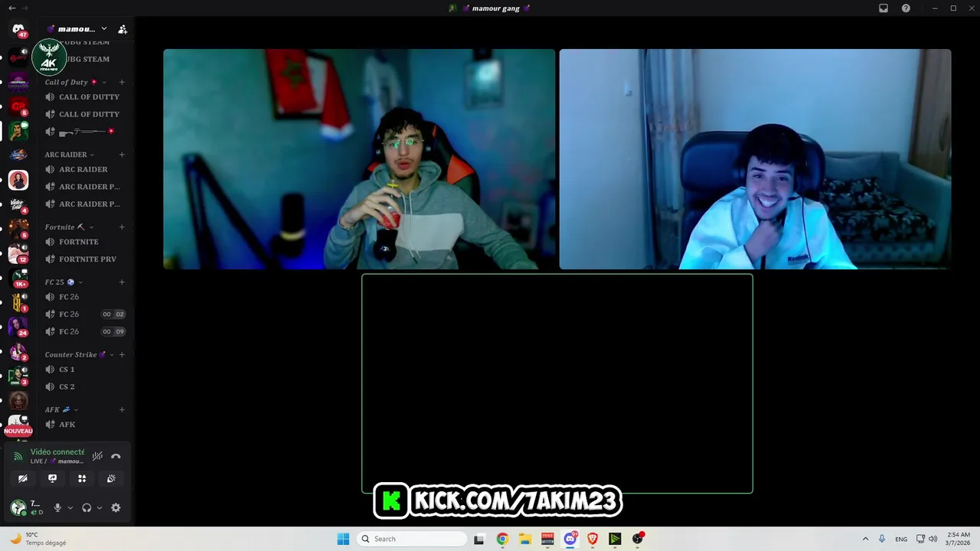Add channel to FC 25 category
This screenshot has width=980, height=551.
pos(122,282)
